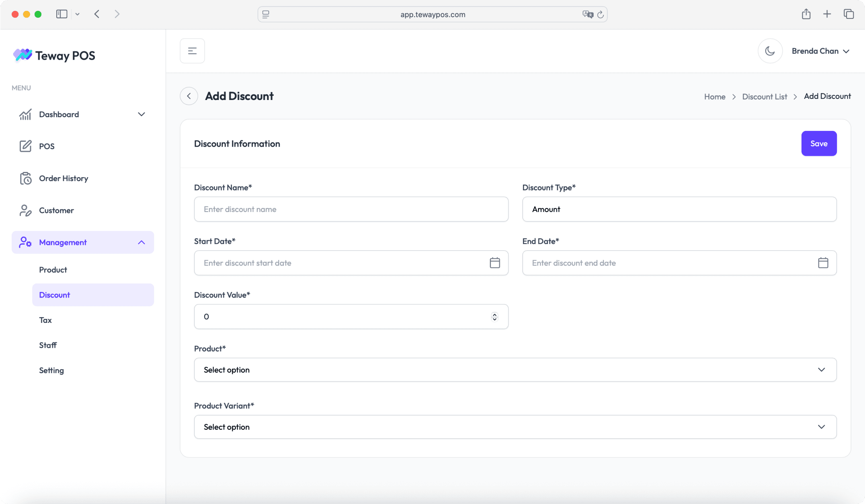Go to Order History in sidebar
Viewport: 865px width, 504px height.
(63, 178)
